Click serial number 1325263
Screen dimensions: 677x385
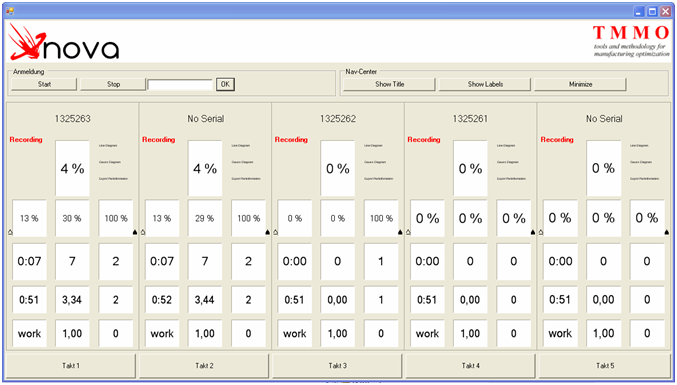73,119
